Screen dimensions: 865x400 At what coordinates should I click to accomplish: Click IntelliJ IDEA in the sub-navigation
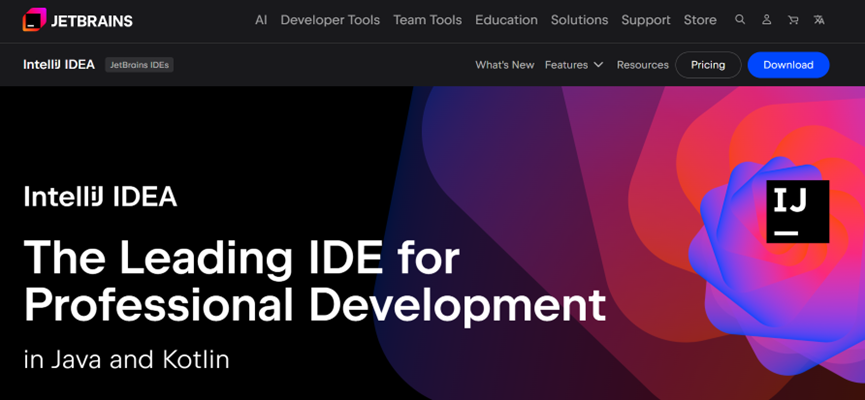(x=59, y=65)
